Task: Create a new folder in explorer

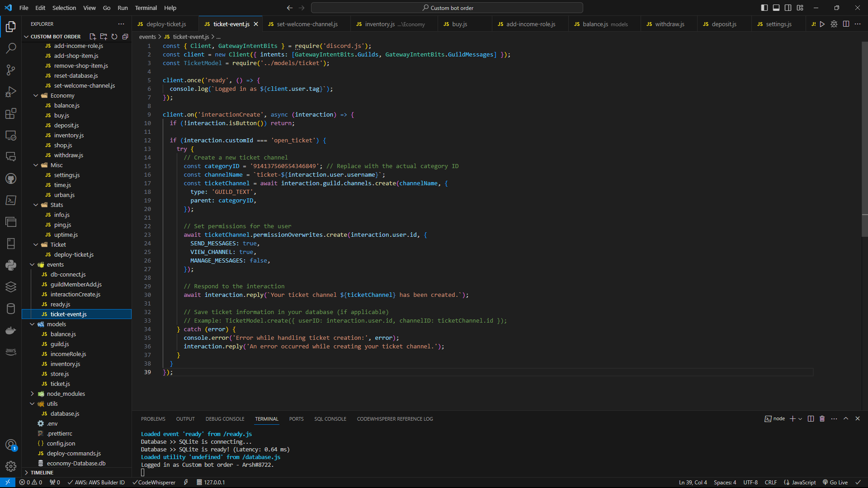Action: (x=104, y=37)
